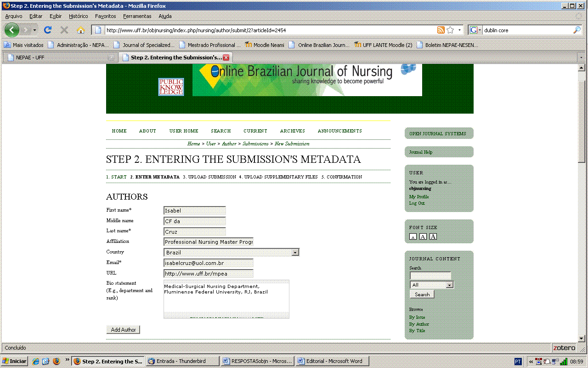Image resolution: width=588 pixels, height=368 pixels.
Task: Expand the journal search scope 'All' dropdown
Action: (449, 285)
